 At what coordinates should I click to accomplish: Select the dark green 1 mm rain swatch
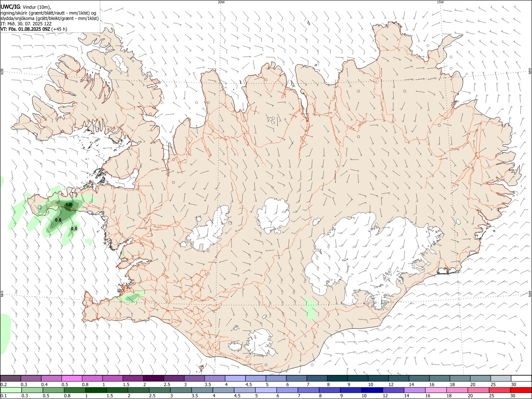(x=95, y=390)
